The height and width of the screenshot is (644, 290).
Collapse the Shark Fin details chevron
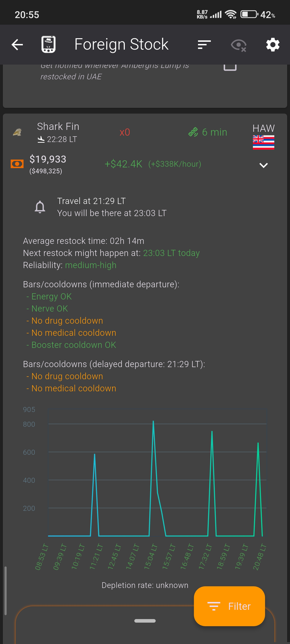pyautogui.click(x=263, y=165)
